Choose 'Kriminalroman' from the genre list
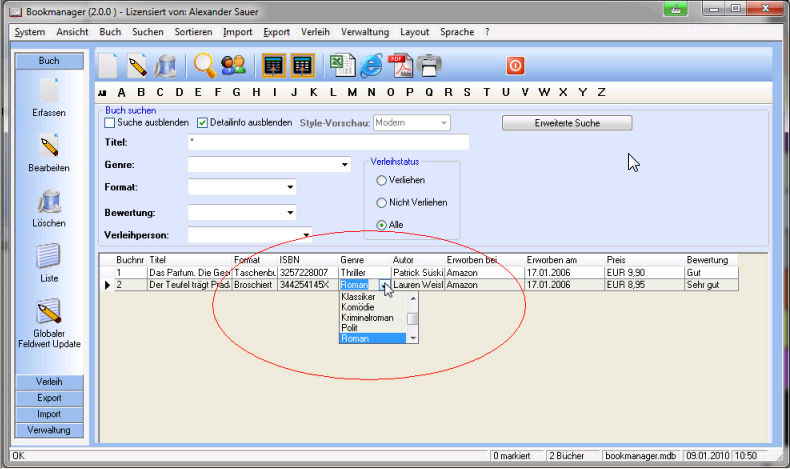 tap(367, 318)
